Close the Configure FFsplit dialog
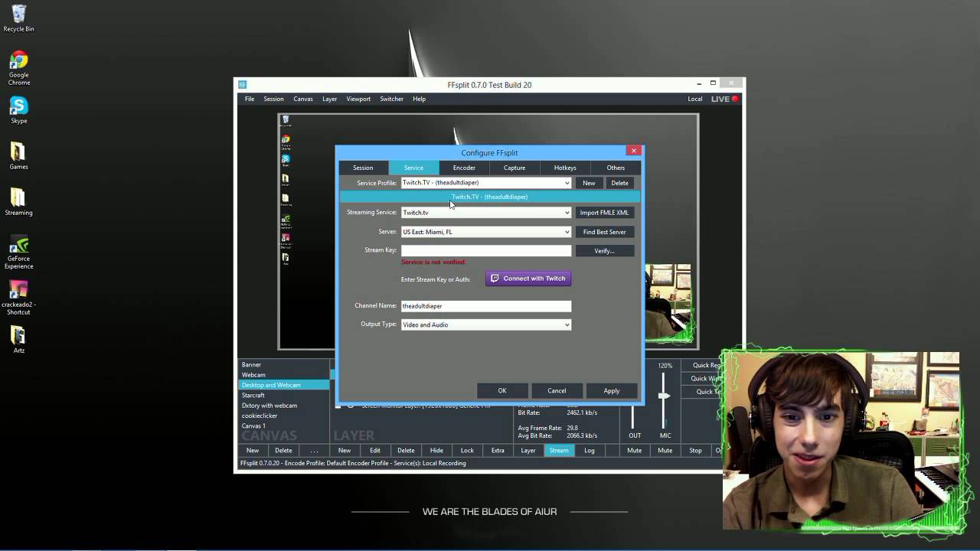980x551 pixels. coord(633,151)
